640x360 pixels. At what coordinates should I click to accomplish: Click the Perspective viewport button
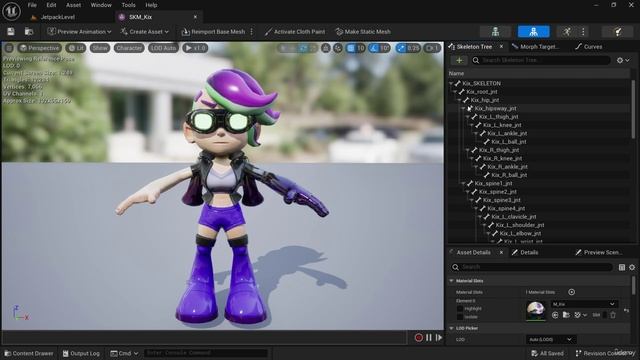coord(39,48)
